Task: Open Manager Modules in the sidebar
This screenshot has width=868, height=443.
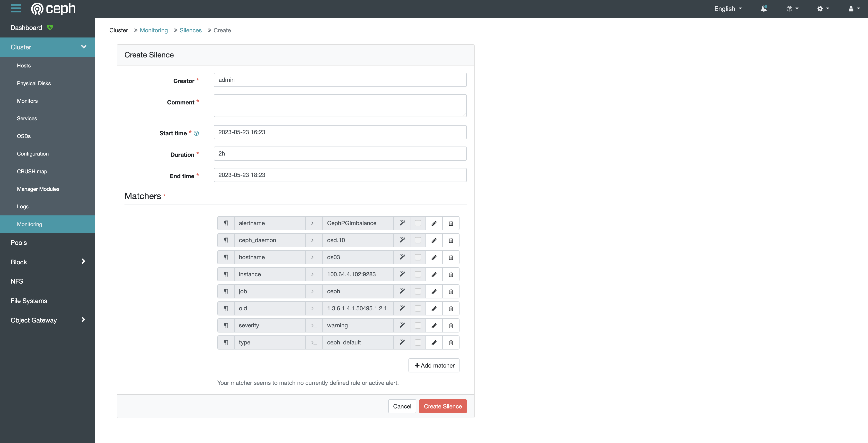Action: pyautogui.click(x=38, y=189)
